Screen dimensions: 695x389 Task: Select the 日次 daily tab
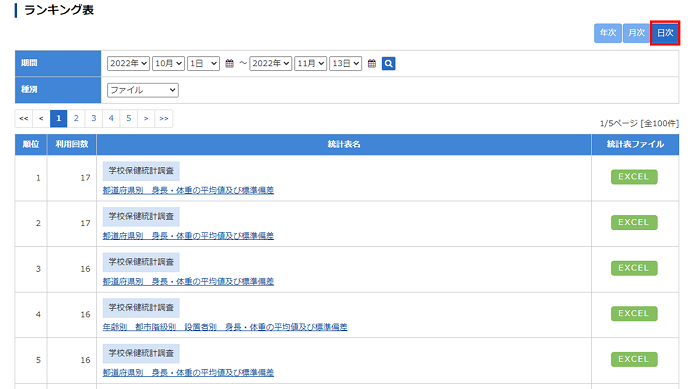tap(665, 33)
